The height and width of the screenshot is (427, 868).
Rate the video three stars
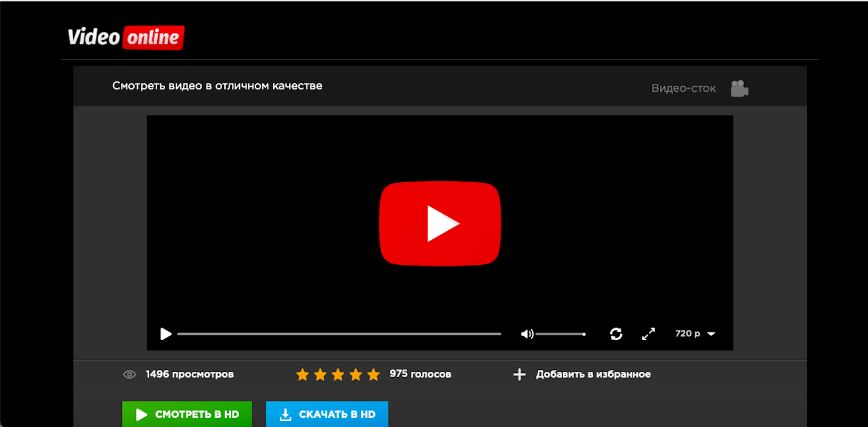point(338,374)
